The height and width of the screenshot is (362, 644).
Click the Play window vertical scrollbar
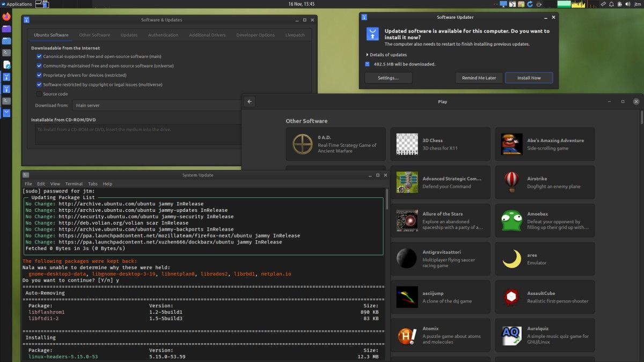(641, 118)
